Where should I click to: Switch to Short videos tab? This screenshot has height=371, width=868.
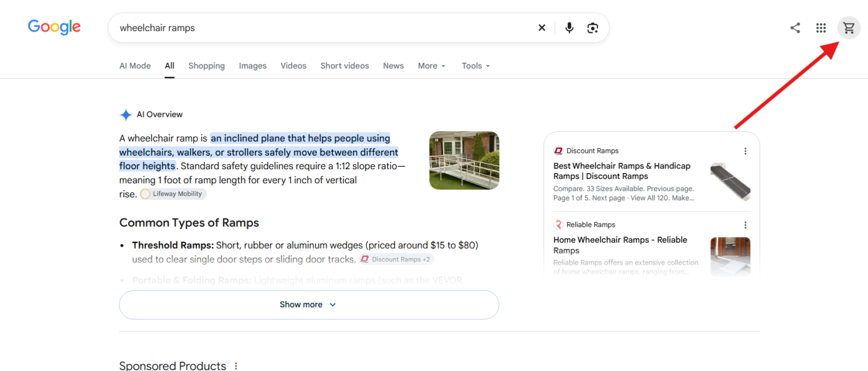click(x=345, y=66)
